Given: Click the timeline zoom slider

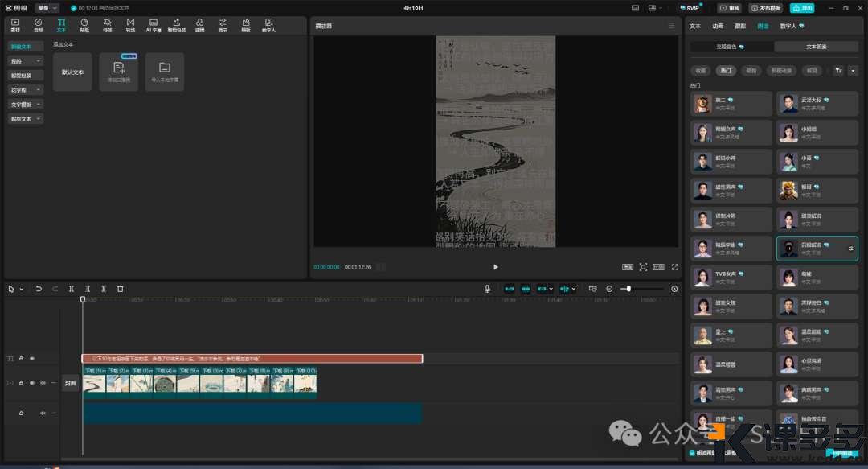Looking at the screenshot, I should coord(628,289).
